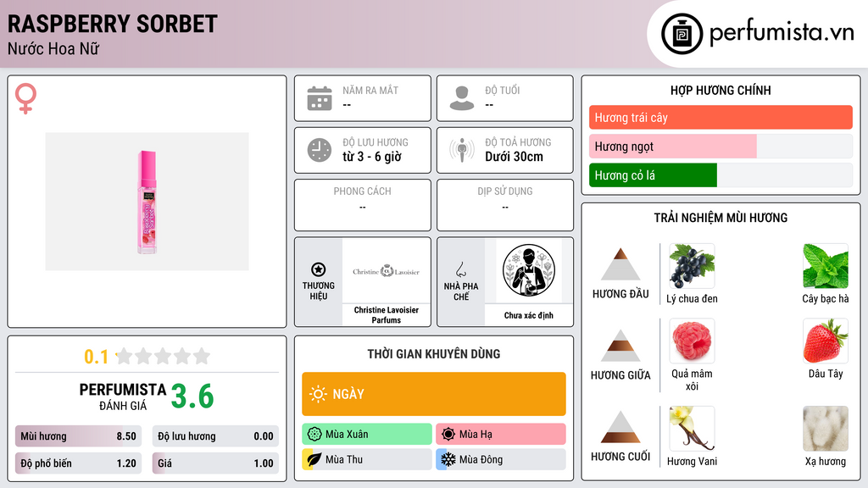
Task: Click the Trải nghiệm mùi hương heading
Action: (x=721, y=218)
